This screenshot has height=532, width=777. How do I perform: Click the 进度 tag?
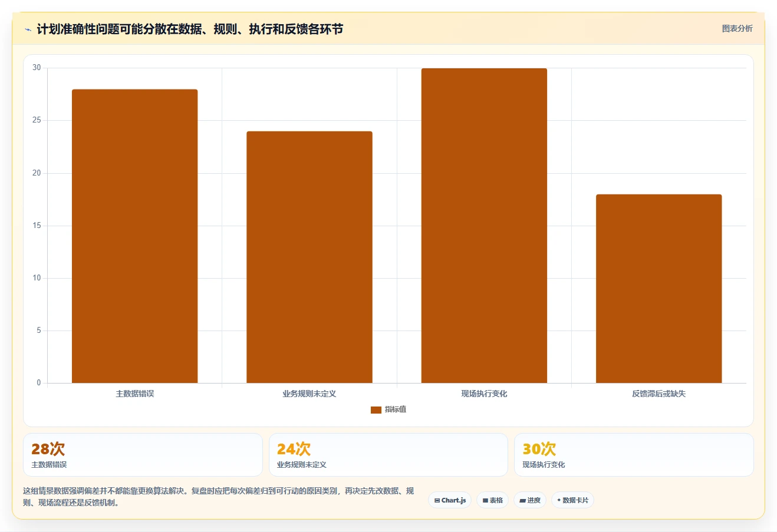(530, 500)
